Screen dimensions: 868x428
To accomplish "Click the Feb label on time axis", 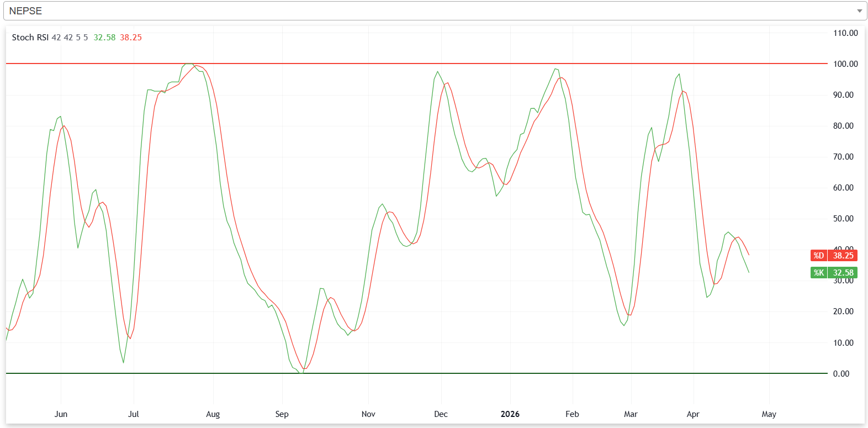I will point(572,414).
